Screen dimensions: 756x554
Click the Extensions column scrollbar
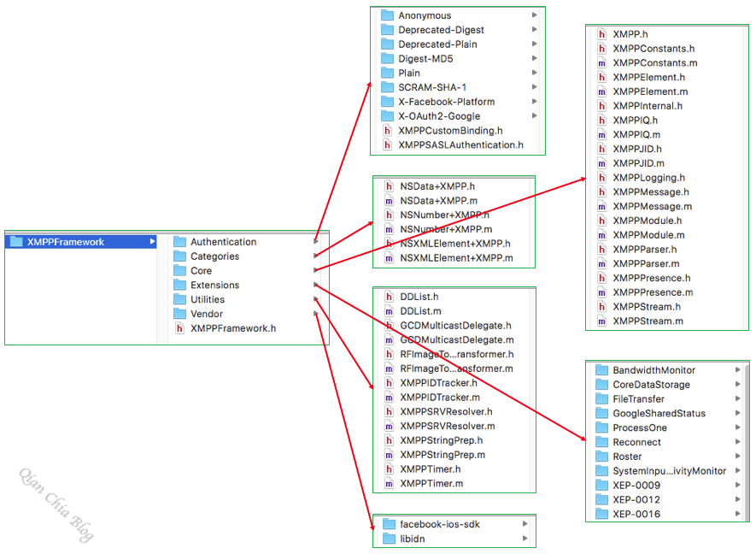747,441
